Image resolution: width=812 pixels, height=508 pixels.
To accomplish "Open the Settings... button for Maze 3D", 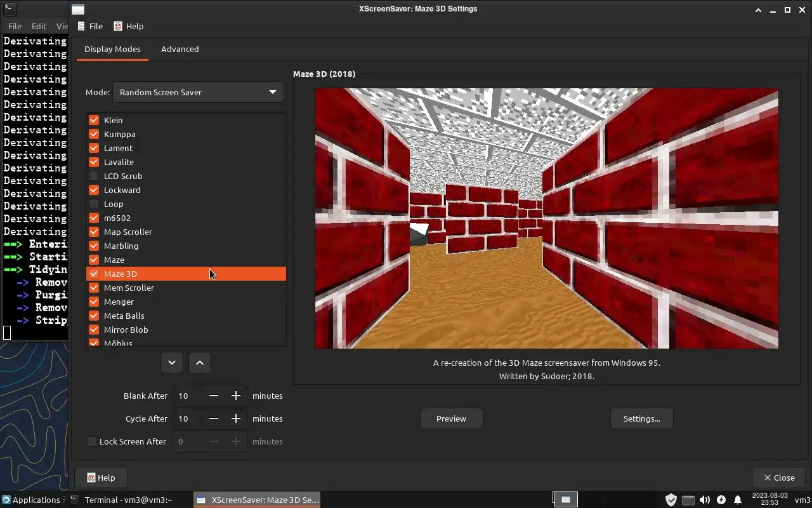I will coord(641,418).
